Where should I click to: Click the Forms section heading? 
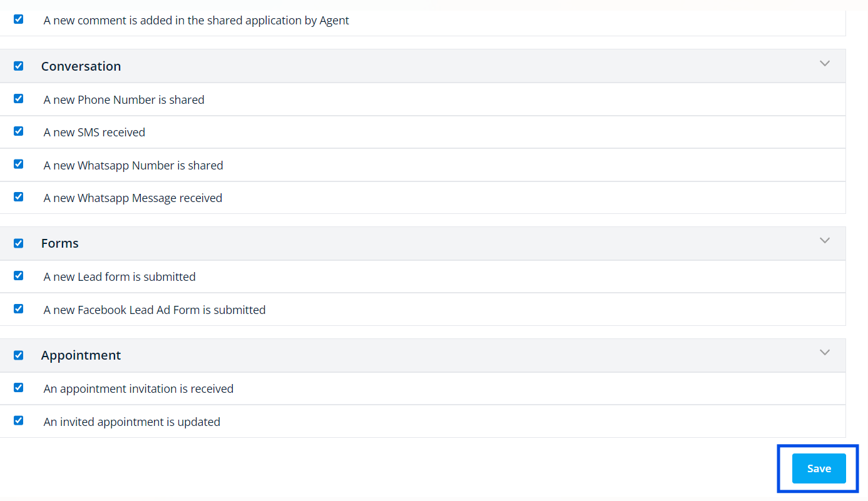(60, 243)
